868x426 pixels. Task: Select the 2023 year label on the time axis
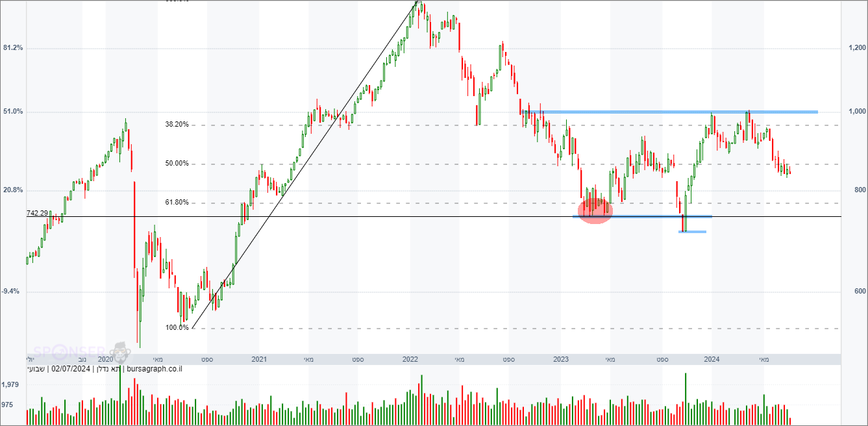coord(561,359)
